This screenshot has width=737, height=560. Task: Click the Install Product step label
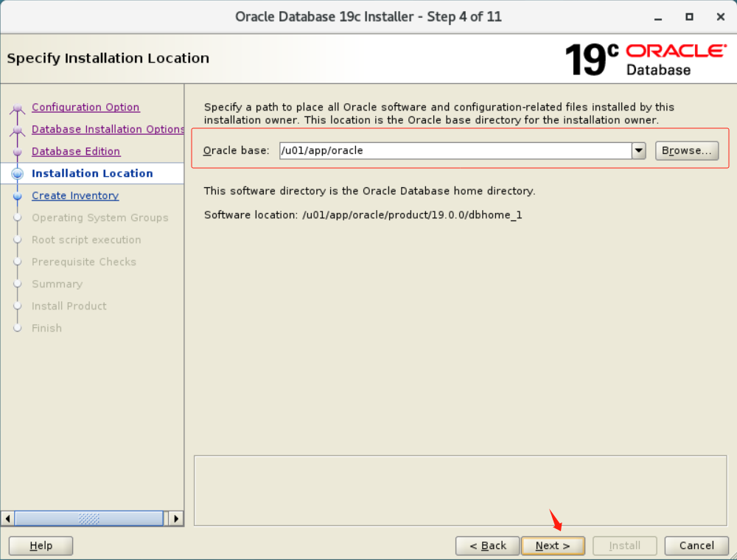pos(69,306)
